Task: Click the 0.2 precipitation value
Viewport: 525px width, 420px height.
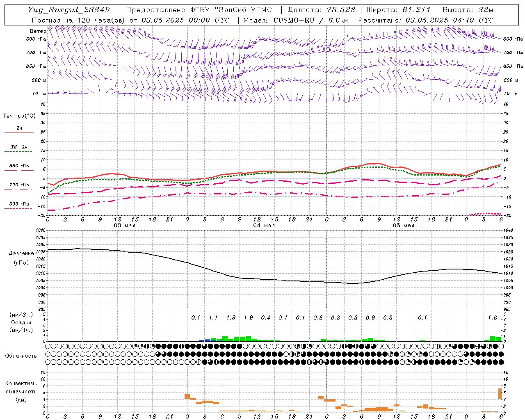Action: click(388, 317)
